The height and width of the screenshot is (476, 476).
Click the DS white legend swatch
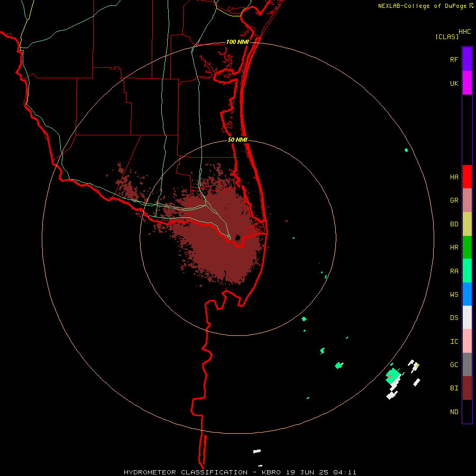pos(467,317)
